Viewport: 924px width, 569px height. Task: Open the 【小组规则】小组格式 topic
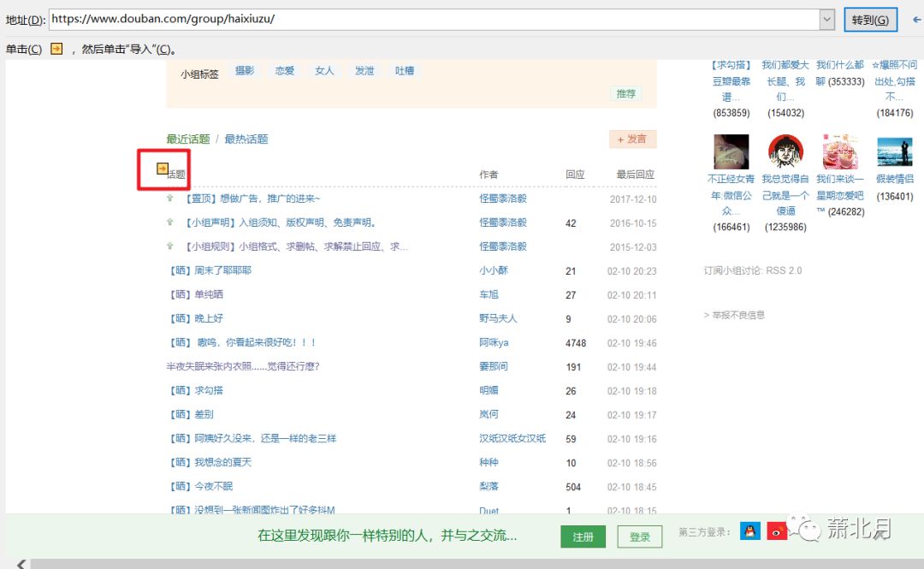tap(295, 246)
